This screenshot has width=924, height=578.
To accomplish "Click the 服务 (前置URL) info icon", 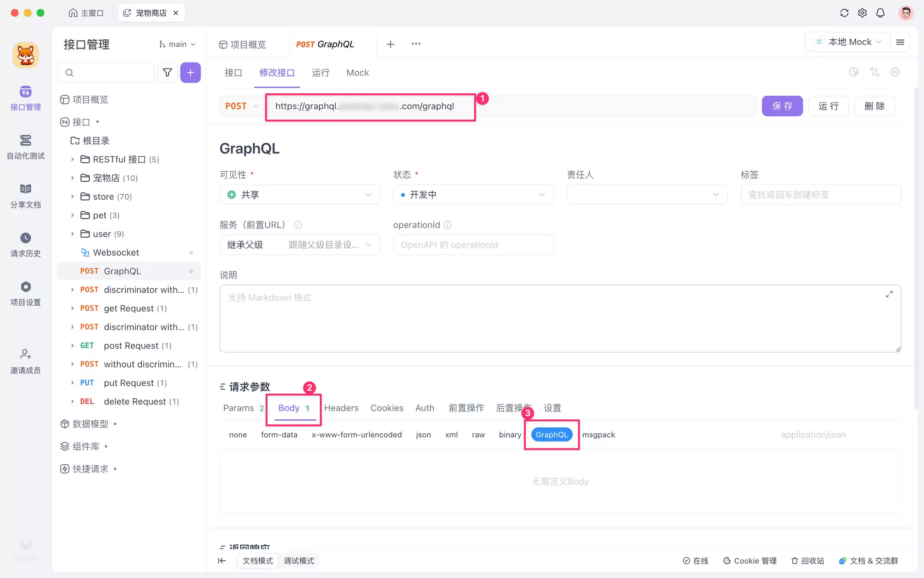I will pyautogui.click(x=298, y=225).
